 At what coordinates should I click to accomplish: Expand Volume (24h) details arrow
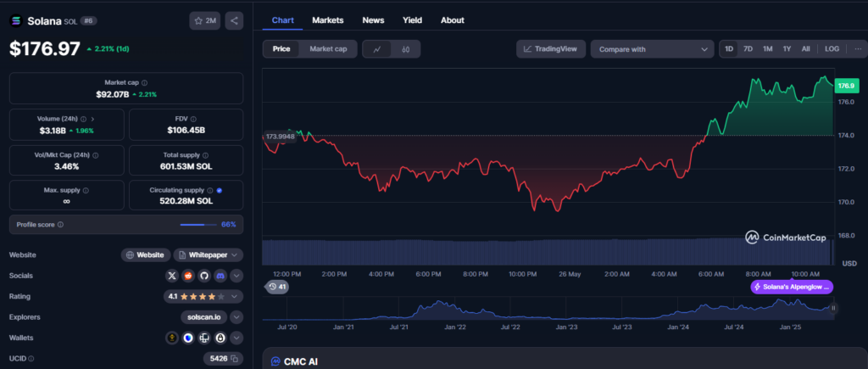click(92, 119)
